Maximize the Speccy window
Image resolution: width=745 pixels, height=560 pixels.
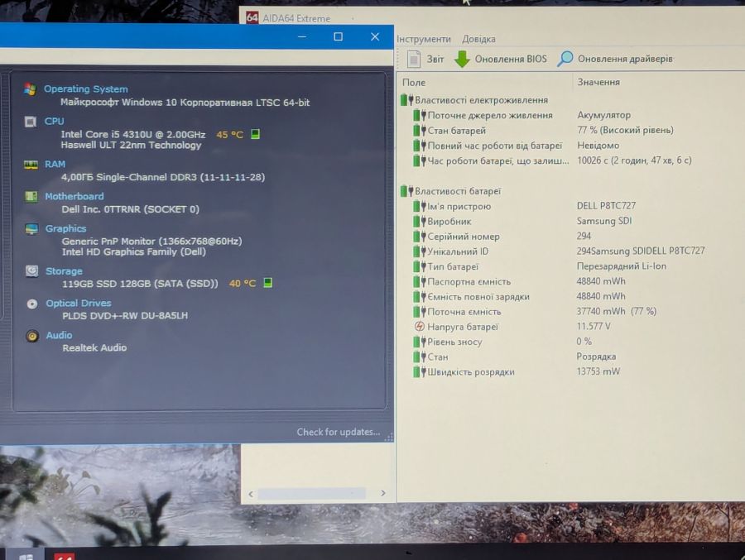pyautogui.click(x=339, y=36)
